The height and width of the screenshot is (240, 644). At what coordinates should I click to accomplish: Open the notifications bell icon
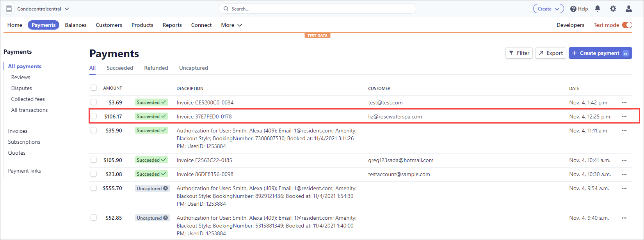point(597,9)
